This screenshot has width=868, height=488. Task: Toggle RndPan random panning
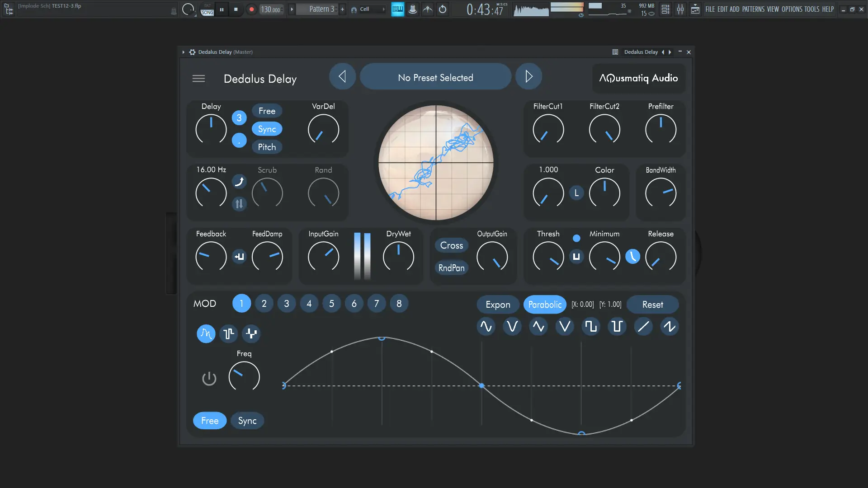tap(451, 268)
